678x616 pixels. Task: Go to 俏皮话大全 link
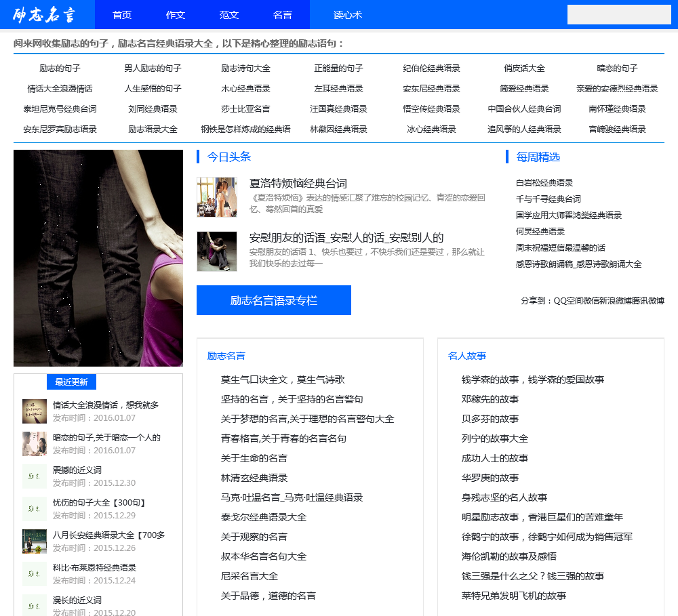(x=524, y=68)
